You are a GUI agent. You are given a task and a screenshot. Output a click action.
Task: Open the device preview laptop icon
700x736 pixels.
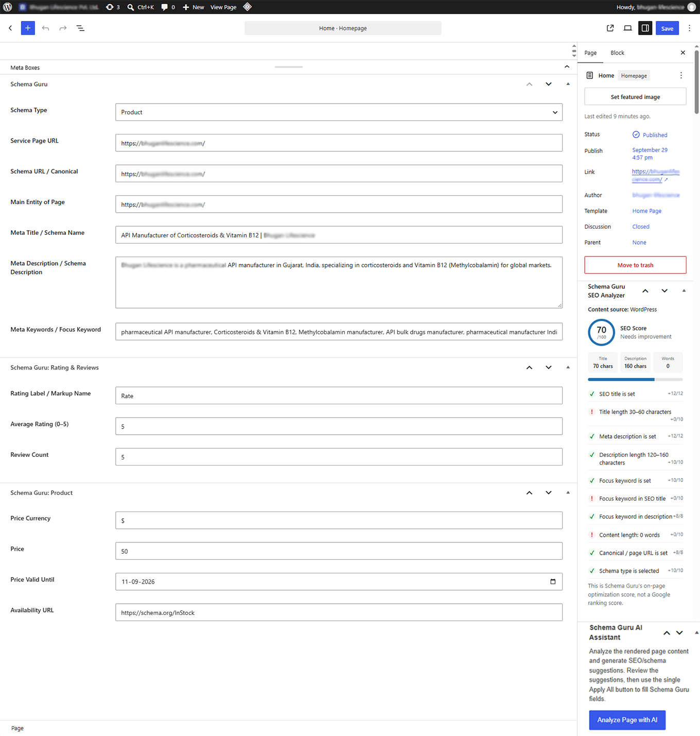628,28
